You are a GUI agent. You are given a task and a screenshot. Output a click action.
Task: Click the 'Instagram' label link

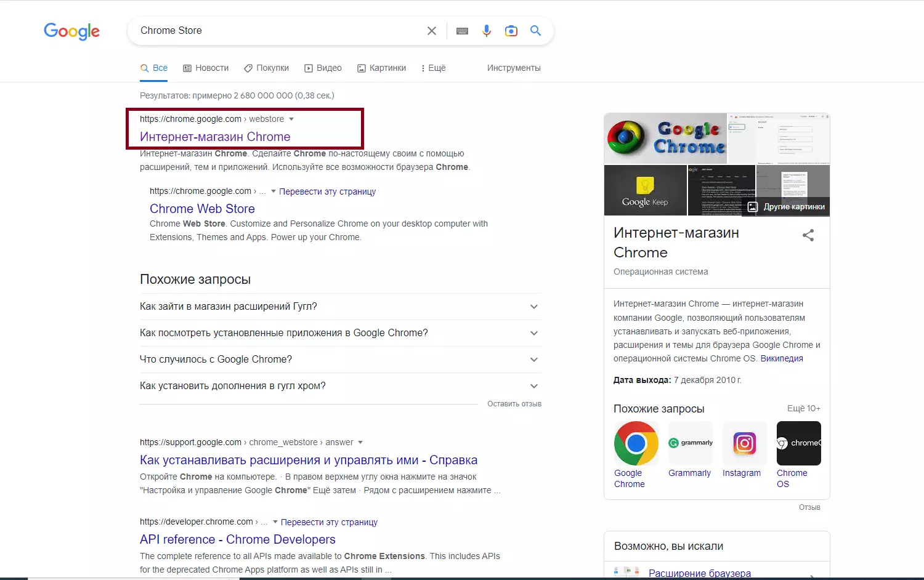pyautogui.click(x=742, y=473)
